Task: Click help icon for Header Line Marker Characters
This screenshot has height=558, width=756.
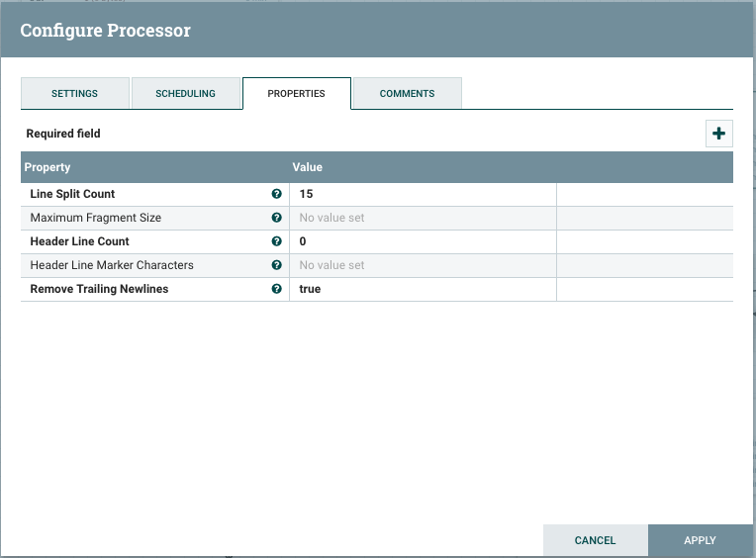Action: [277, 265]
